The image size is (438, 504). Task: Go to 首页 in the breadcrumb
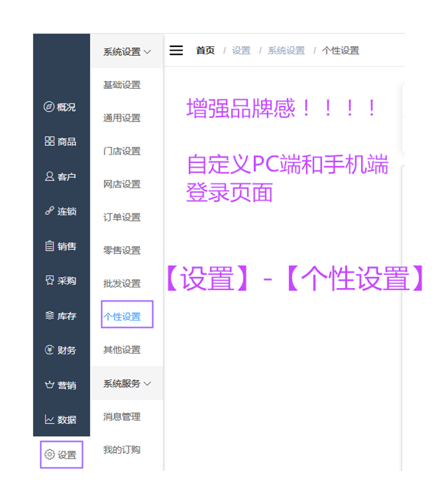pyautogui.click(x=205, y=51)
